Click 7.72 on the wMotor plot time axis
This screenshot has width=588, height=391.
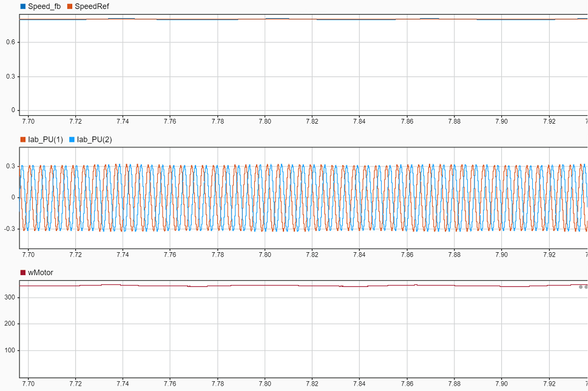click(75, 384)
